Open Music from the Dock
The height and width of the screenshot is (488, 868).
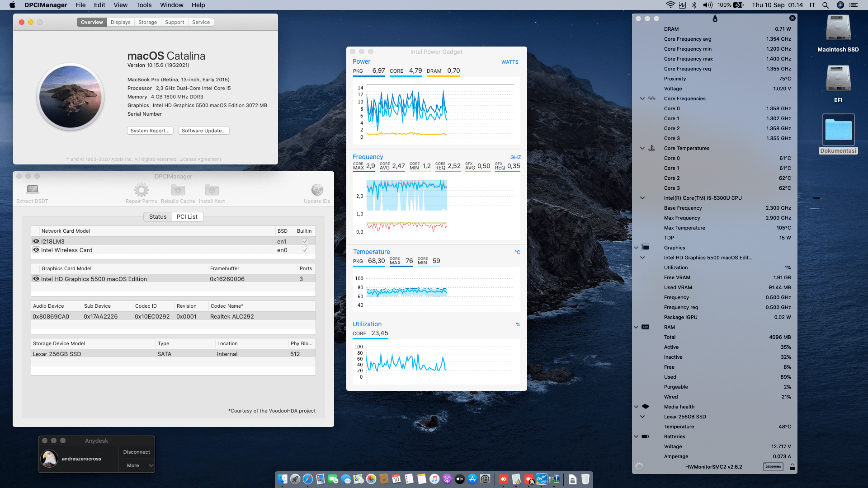[x=434, y=479]
